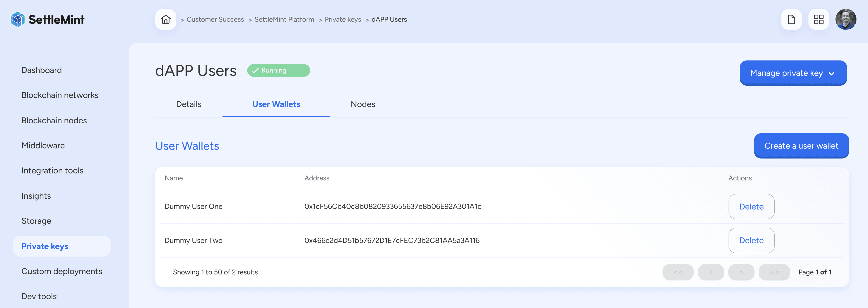Open Insights in the sidebar
The image size is (868, 308).
click(36, 196)
